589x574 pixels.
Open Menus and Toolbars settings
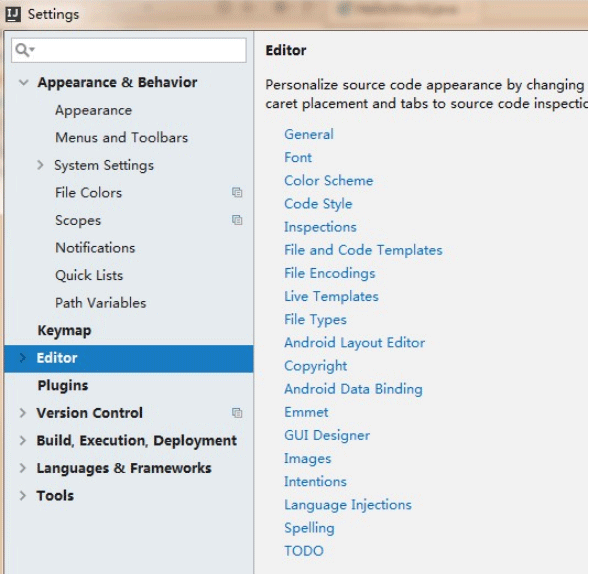click(x=121, y=137)
